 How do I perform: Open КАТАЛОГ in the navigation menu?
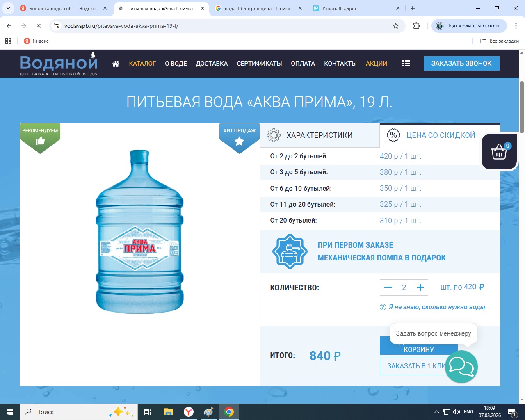[142, 64]
